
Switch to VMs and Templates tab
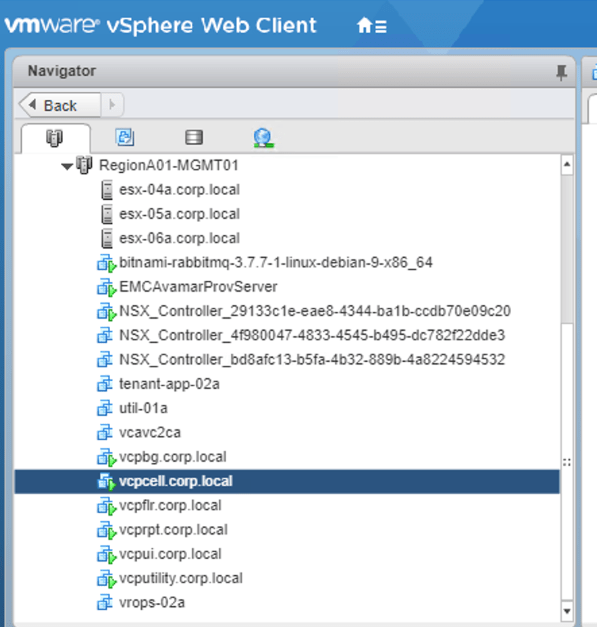coord(125,137)
